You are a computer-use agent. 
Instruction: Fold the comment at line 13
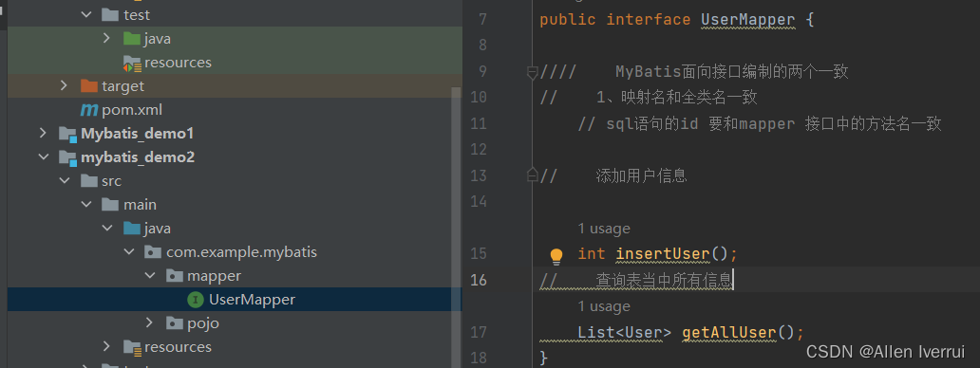tap(533, 175)
